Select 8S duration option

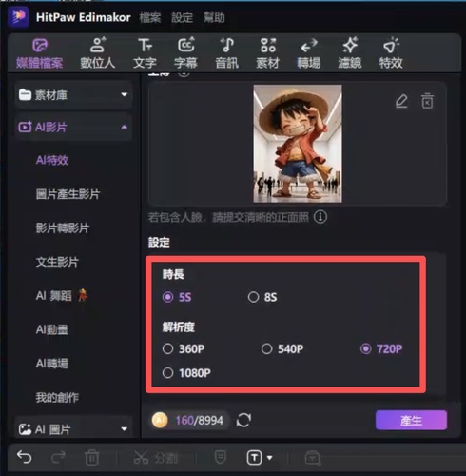tap(262, 297)
